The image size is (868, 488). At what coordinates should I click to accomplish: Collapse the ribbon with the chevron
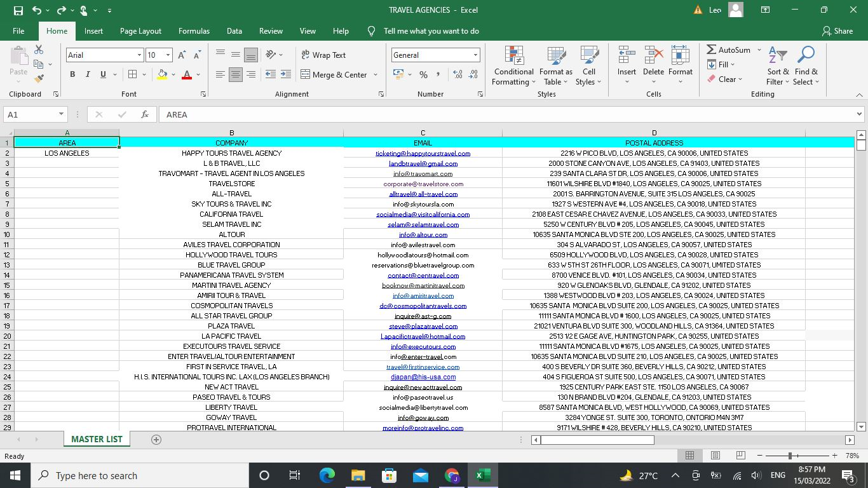tap(859, 95)
